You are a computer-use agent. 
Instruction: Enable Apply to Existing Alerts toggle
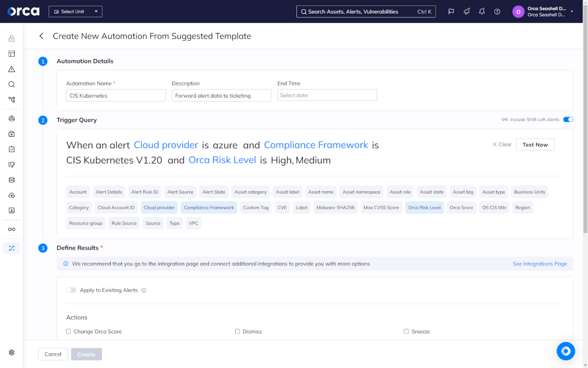coord(71,290)
